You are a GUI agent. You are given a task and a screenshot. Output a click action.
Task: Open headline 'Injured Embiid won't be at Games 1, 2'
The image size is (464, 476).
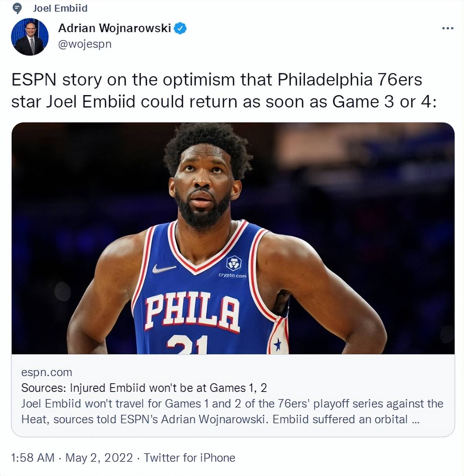pyautogui.click(x=144, y=388)
